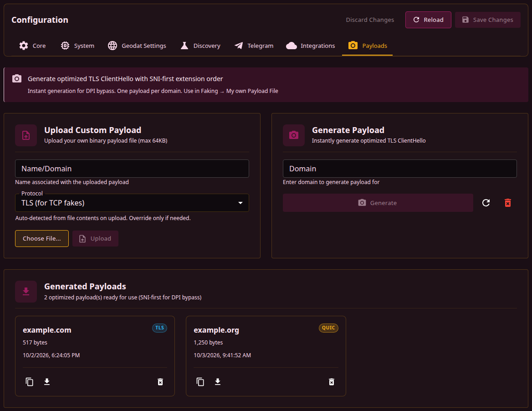The width and height of the screenshot is (532, 411).
Task: Open the Protocol dropdown
Action: (x=132, y=203)
